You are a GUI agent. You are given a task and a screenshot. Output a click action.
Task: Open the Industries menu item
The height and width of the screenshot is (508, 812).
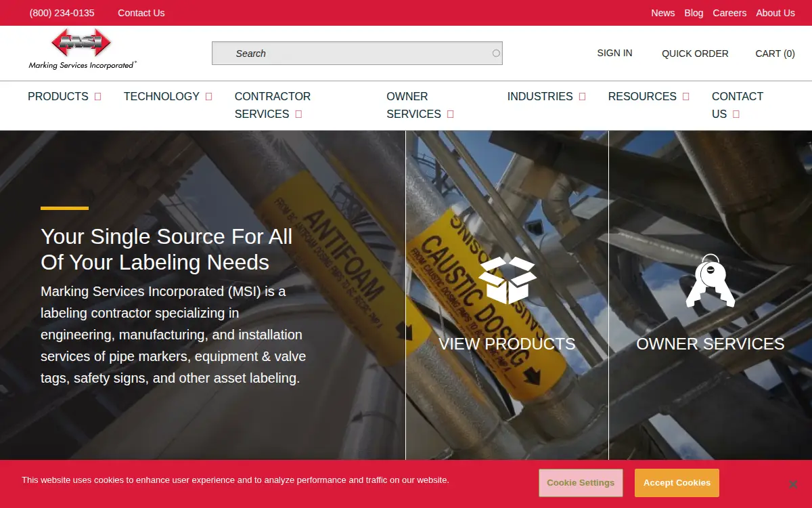tap(540, 96)
